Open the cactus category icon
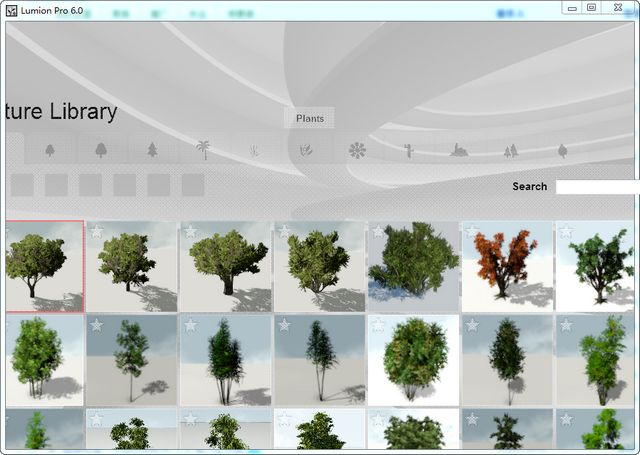 pos(408,150)
